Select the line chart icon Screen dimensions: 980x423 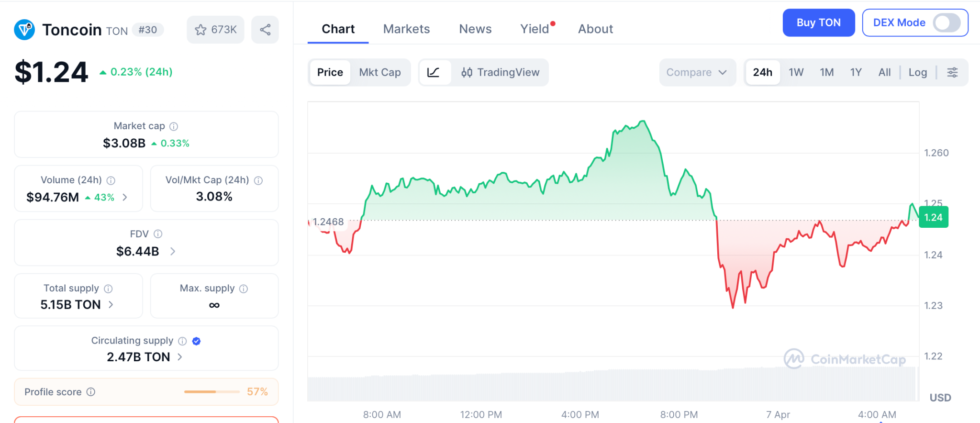tap(434, 72)
